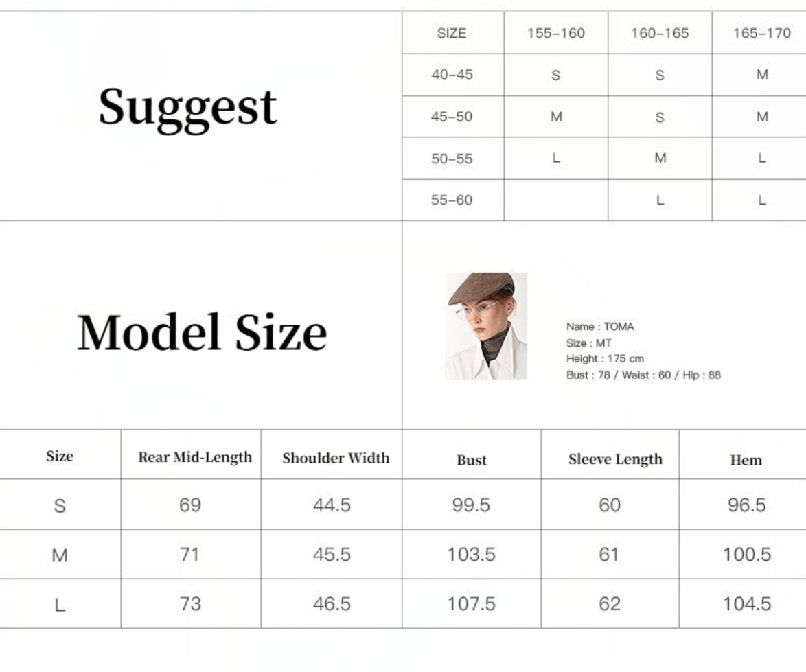Click the "40-45" weight row label

pyautogui.click(x=452, y=75)
